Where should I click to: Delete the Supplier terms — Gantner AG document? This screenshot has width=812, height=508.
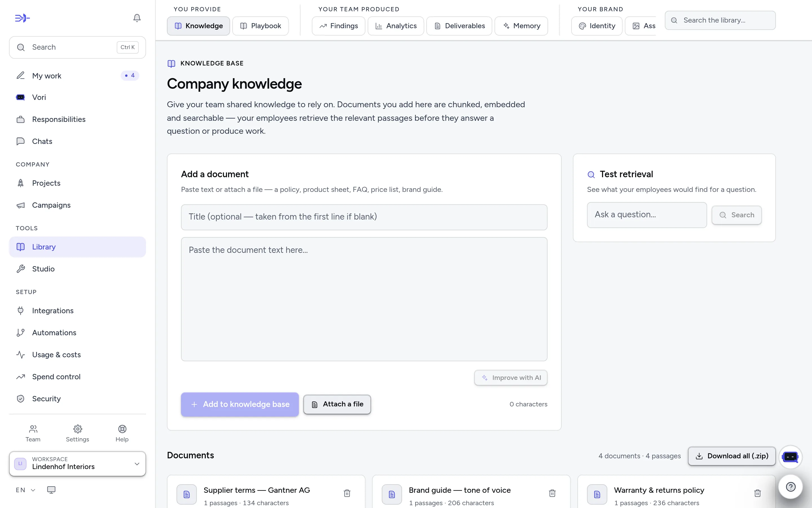pos(347,493)
